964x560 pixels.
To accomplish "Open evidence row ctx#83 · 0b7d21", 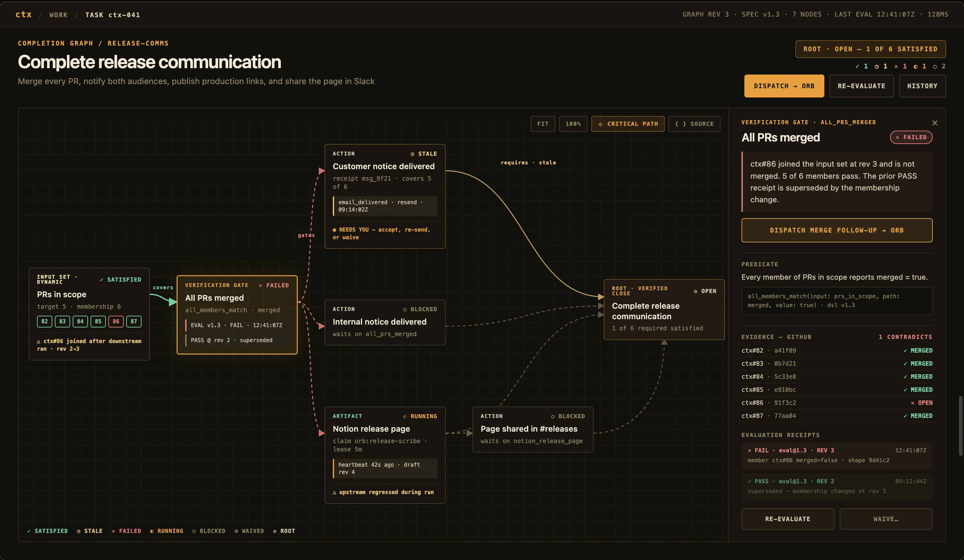I will (x=836, y=363).
